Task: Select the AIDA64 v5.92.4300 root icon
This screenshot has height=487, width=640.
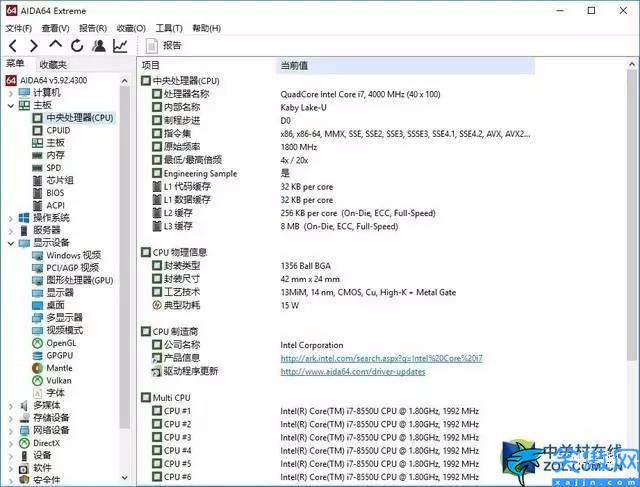Action: [11, 80]
